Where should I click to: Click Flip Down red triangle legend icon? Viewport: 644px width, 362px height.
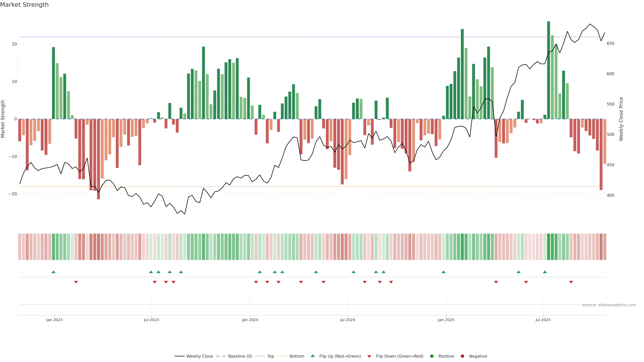[x=369, y=356]
